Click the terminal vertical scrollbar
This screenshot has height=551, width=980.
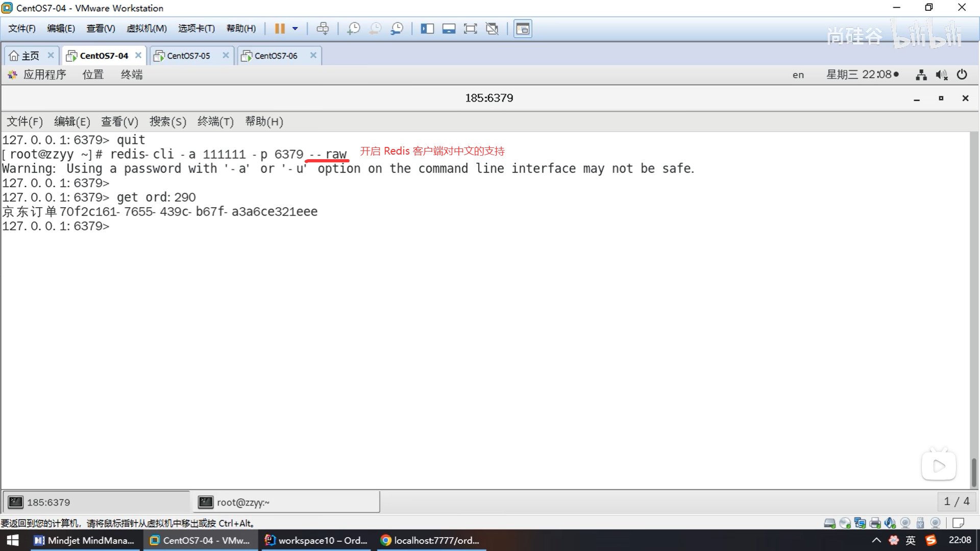(x=974, y=472)
